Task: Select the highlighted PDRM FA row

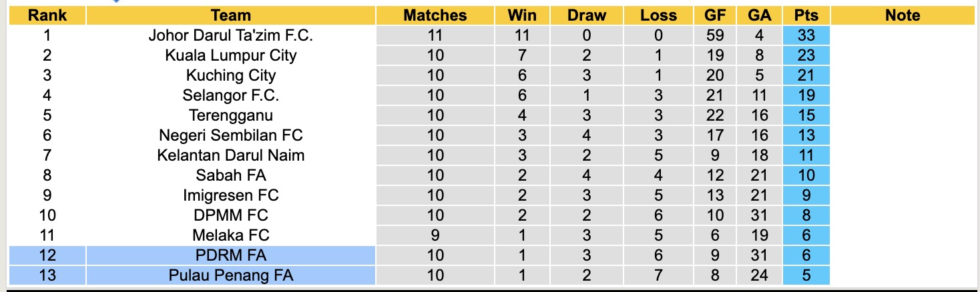Action: [x=230, y=255]
